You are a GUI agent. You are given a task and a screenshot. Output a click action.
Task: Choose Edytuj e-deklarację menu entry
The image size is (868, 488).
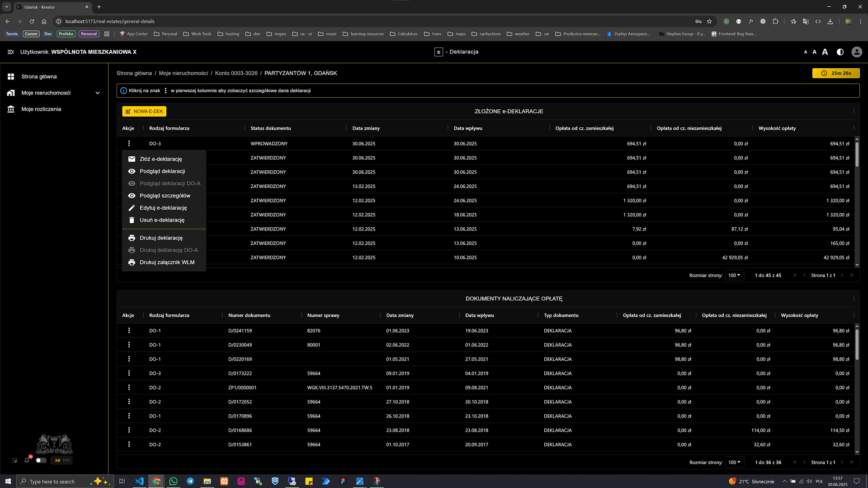click(164, 208)
